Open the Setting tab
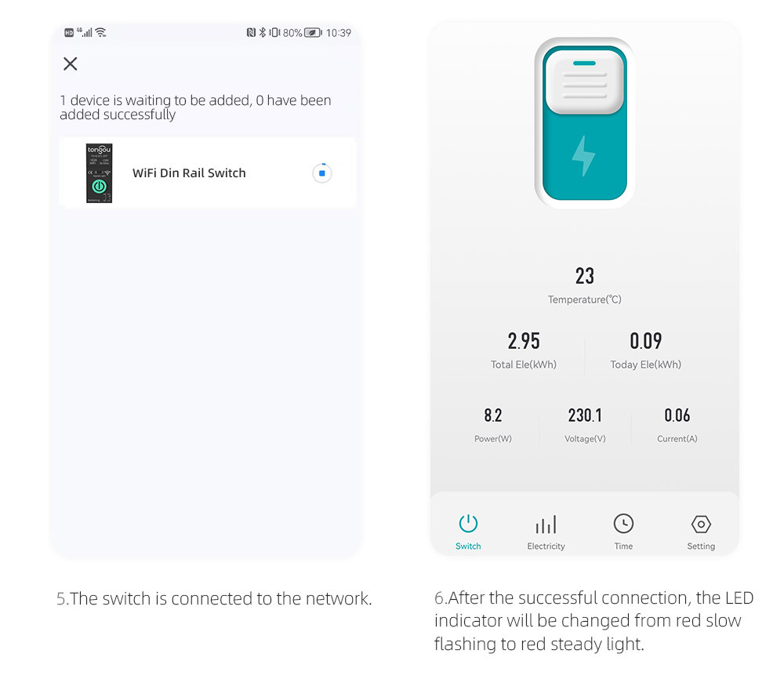Viewport: 784px width, 690px height. point(701,532)
